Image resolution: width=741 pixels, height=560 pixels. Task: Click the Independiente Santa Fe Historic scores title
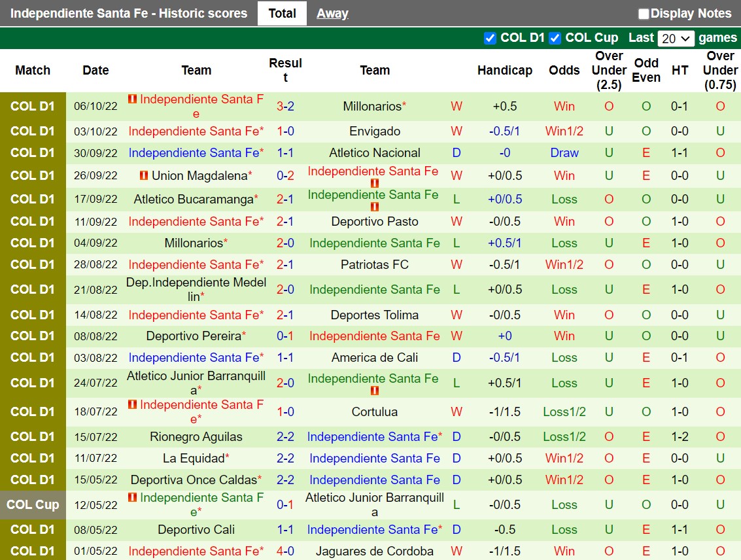[x=129, y=13]
